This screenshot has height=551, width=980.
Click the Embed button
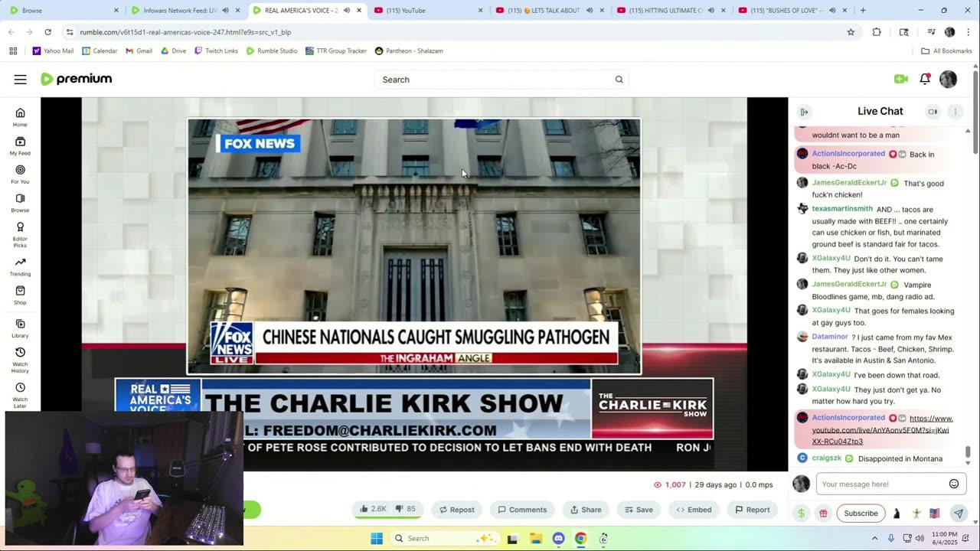click(x=693, y=510)
